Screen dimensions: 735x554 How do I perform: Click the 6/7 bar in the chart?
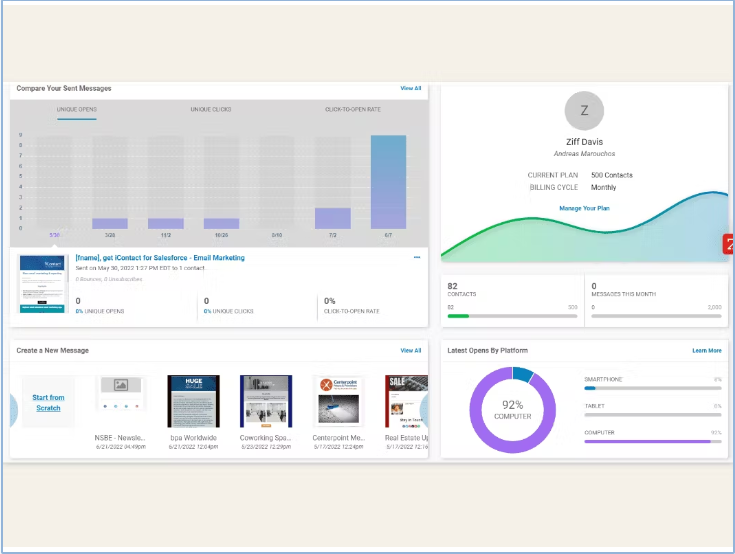[x=388, y=182]
